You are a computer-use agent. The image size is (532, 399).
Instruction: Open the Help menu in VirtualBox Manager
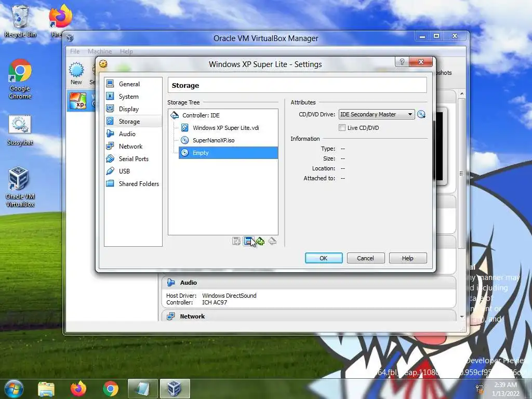pos(126,51)
